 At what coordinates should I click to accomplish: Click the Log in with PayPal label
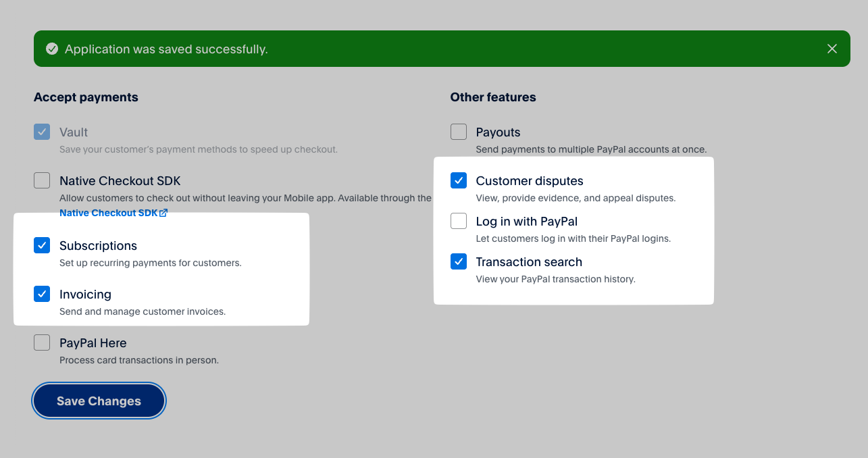coord(527,222)
